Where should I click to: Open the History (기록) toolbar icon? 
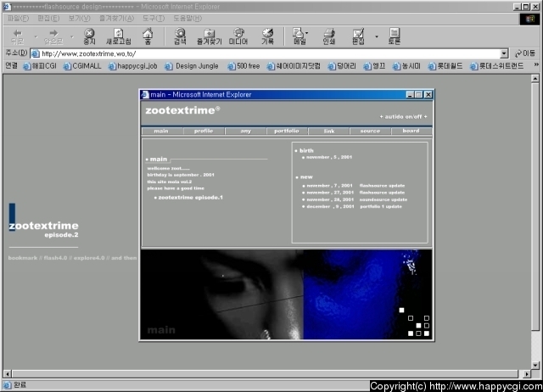268,36
